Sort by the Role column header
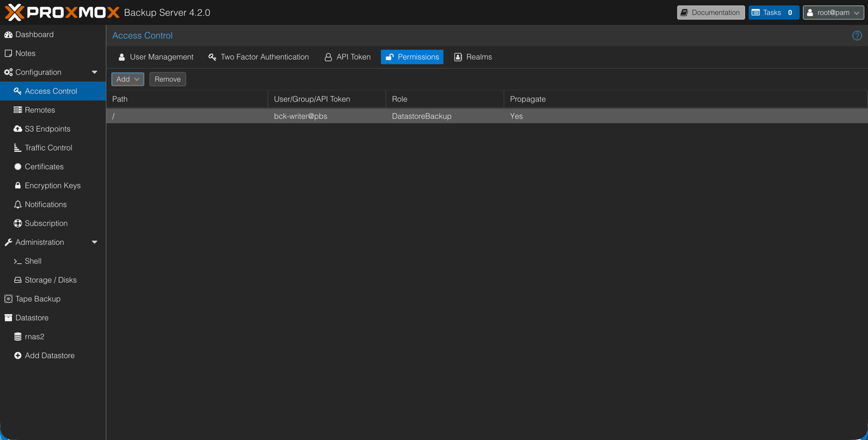The width and height of the screenshot is (868, 440). tap(445, 99)
